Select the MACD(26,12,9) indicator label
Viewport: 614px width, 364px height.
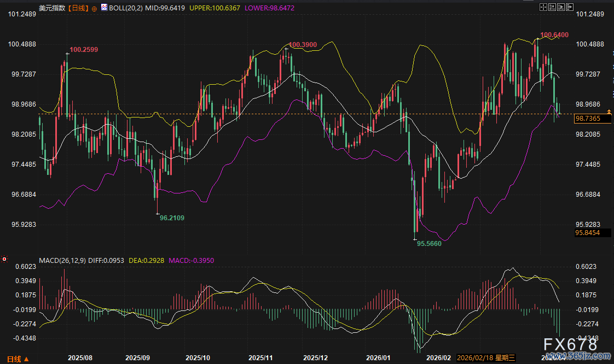pyautogui.click(x=62, y=260)
